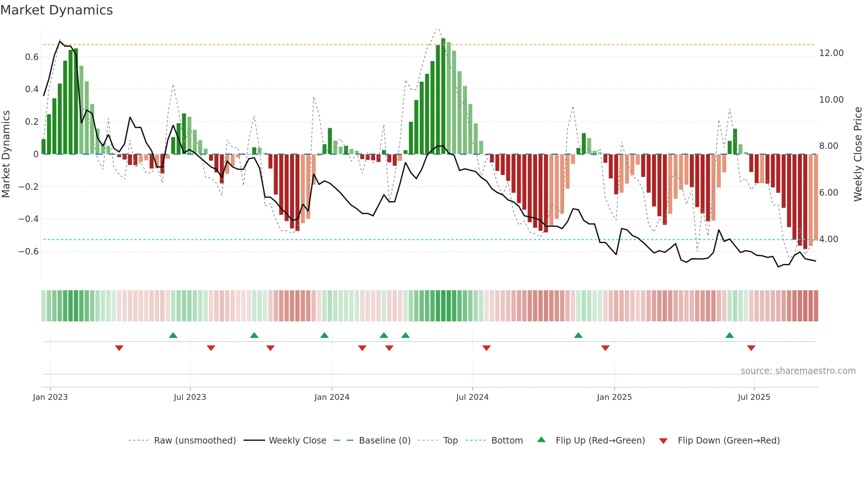Viewport: 868px width, 488px height.
Task: Click the Jul 2023 axis label
Action: tap(190, 397)
